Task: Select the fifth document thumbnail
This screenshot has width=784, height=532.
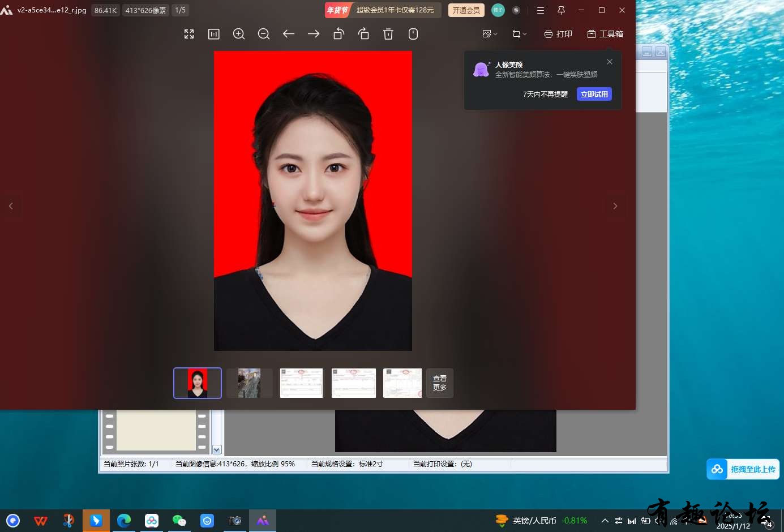Action: (x=402, y=383)
